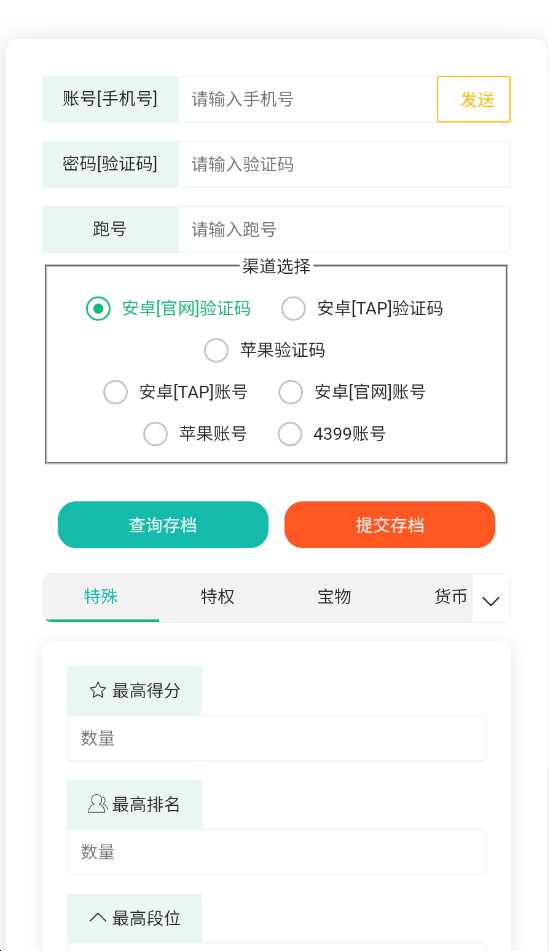The image size is (549, 951).
Task: Click the person icon beside 最高排名
Action: point(98,804)
